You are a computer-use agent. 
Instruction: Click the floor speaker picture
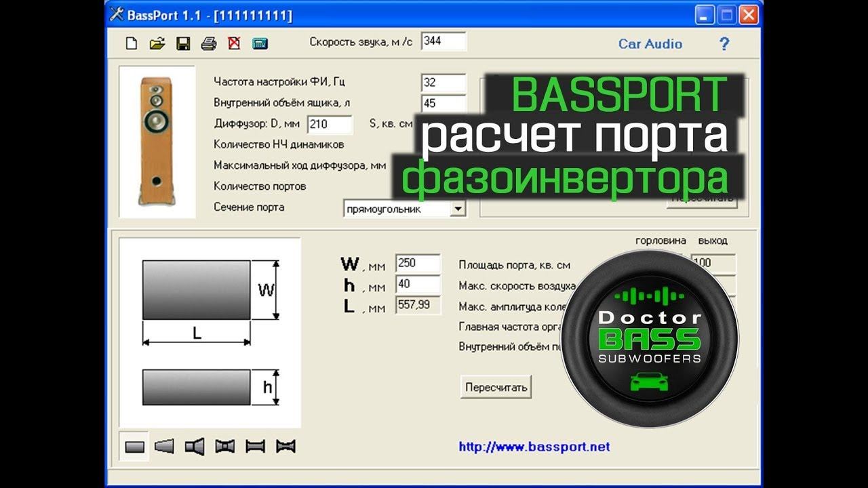pyautogui.click(x=157, y=142)
